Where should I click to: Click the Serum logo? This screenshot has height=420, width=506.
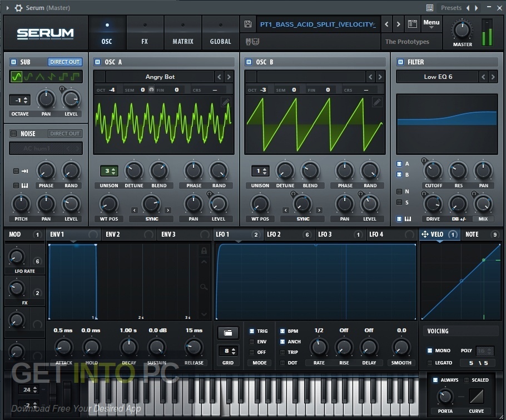click(x=45, y=33)
